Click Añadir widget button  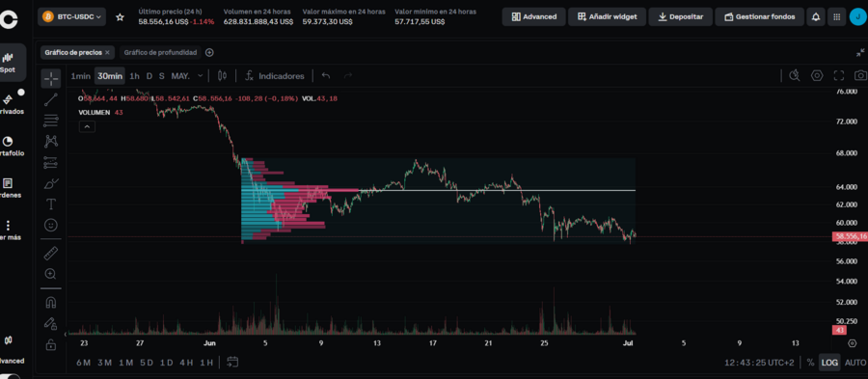pos(607,16)
